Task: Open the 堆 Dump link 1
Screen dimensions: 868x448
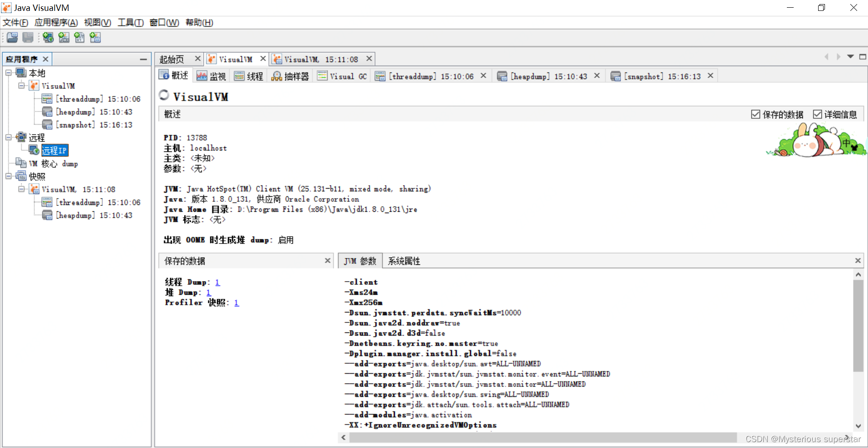Action: pos(209,292)
